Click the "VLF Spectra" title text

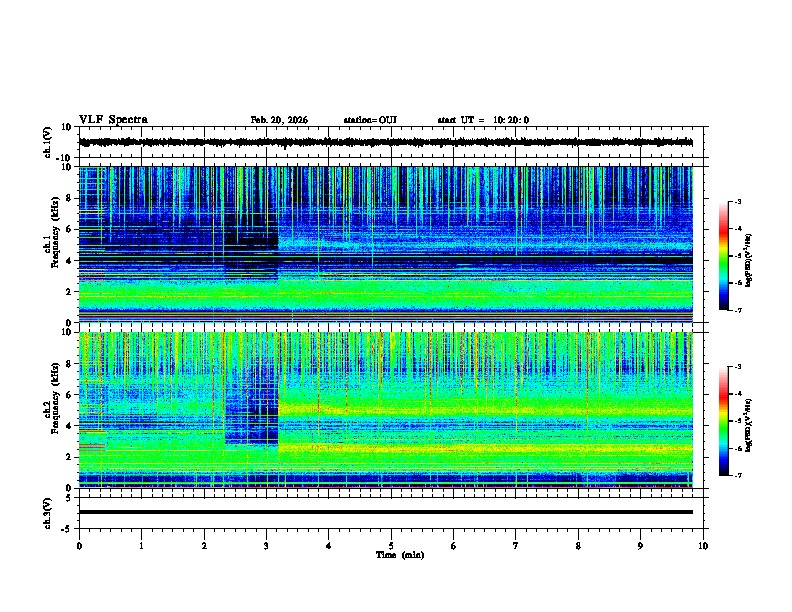[x=113, y=120]
